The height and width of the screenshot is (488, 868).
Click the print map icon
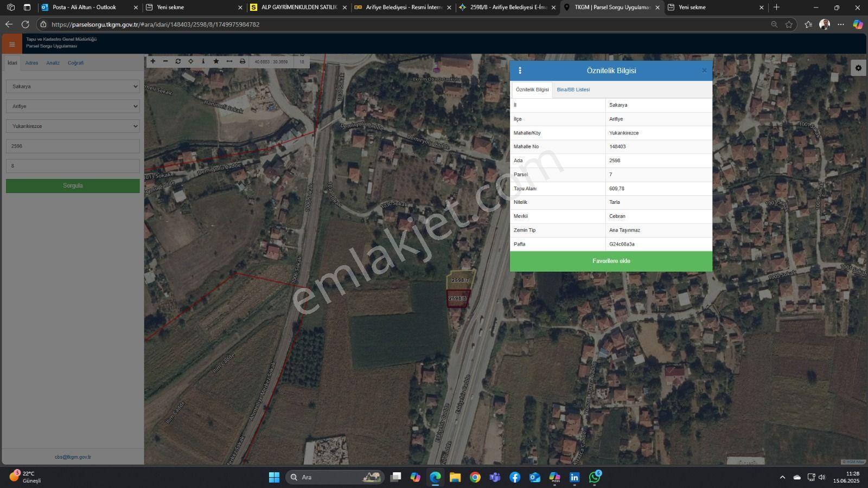(x=242, y=61)
